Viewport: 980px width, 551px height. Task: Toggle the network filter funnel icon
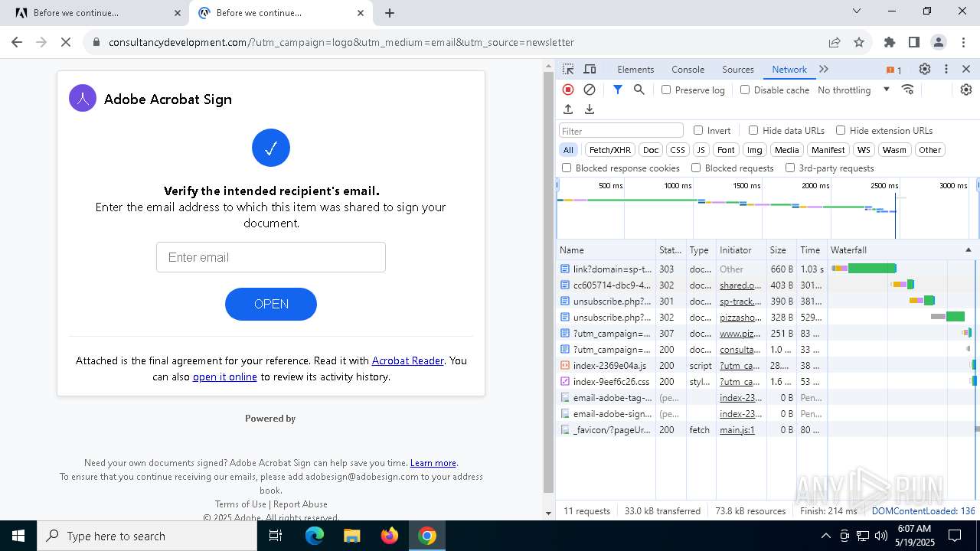(x=618, y=90)
